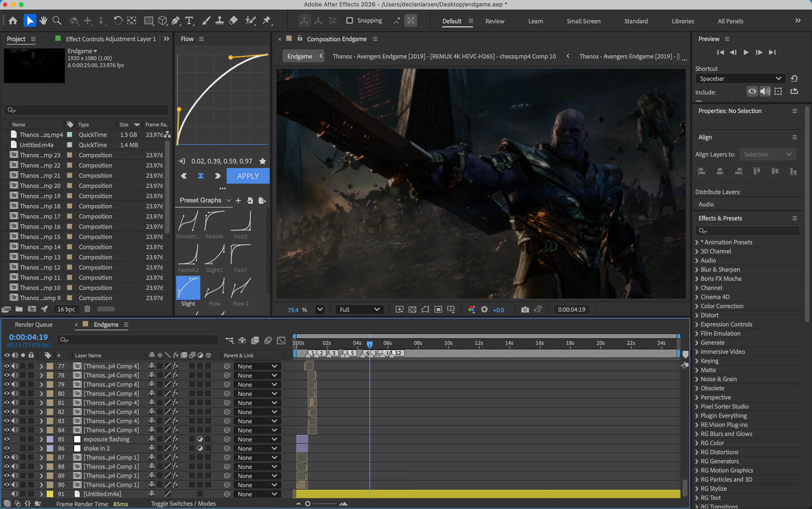Viewport: 812px width, 509px height.
Task: Select the Roto Brush tool
Action: (250, 21)
